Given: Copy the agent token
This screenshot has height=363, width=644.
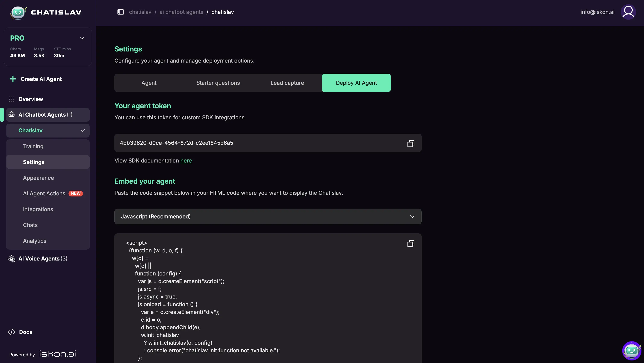Looking at the screenshot, I should [411, 143].
